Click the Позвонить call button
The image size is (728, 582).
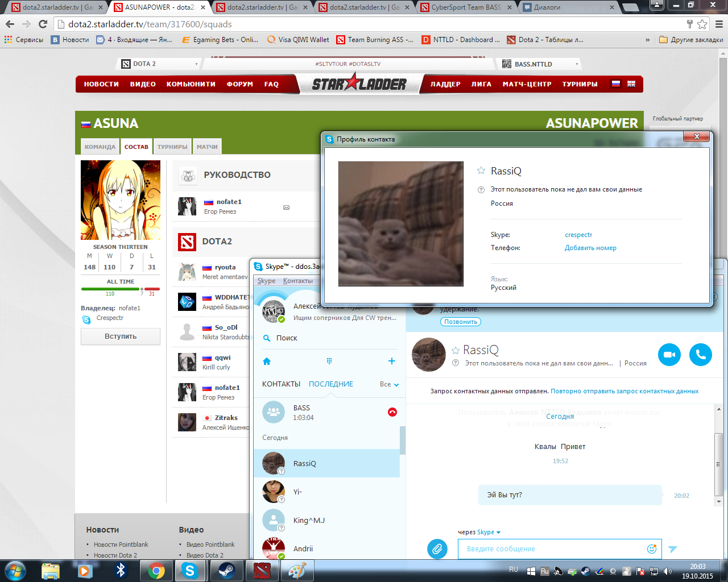click(x=461, y=322)
